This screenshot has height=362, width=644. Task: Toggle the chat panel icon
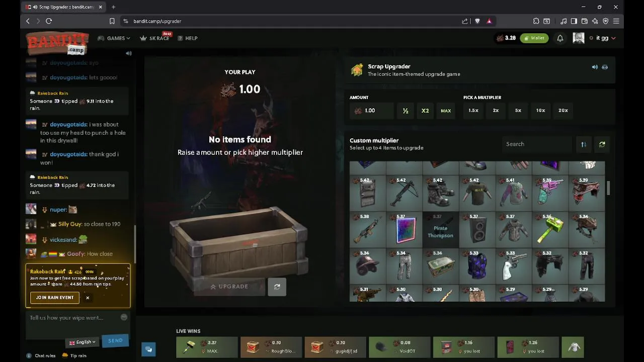[148, 349]
